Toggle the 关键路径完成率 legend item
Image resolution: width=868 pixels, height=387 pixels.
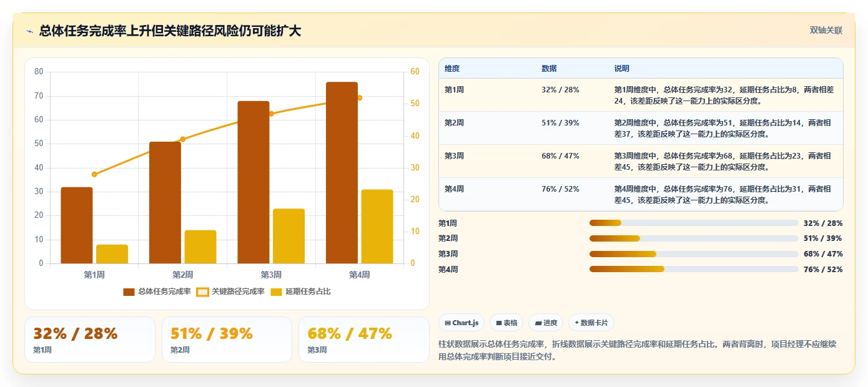[230, 291]
